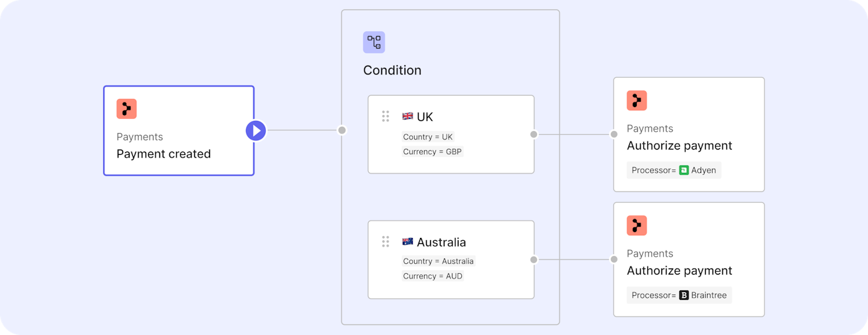
Task: Select the Currency = AUD rule tag
Action: point(433,276)
